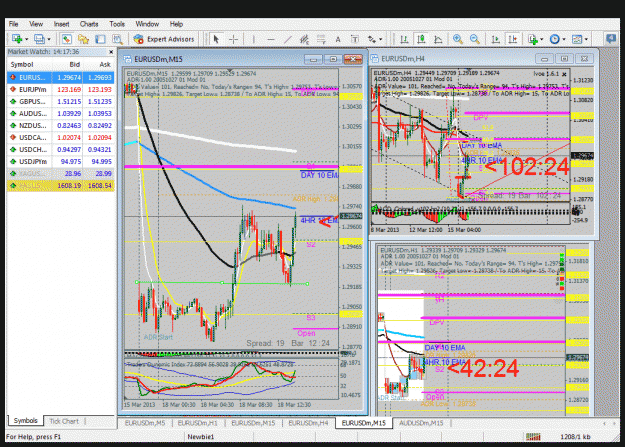
Task: Open the Tools menu
Action: [x=117, y=24]
